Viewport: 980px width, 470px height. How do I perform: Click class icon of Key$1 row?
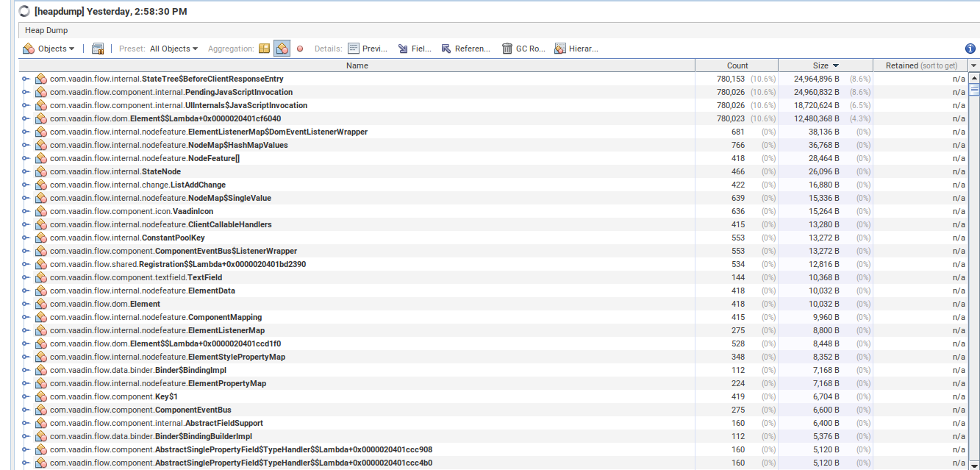tap(41, 396)
